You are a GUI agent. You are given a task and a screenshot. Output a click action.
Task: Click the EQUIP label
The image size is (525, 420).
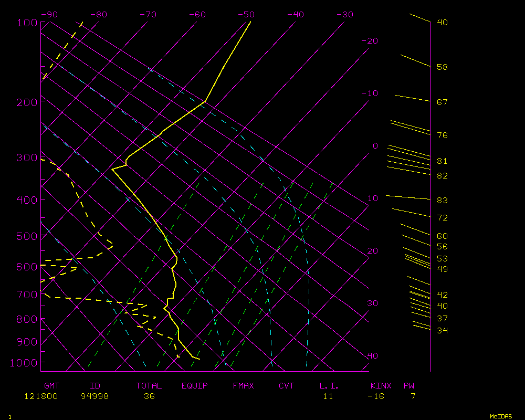tap(194, 386)
